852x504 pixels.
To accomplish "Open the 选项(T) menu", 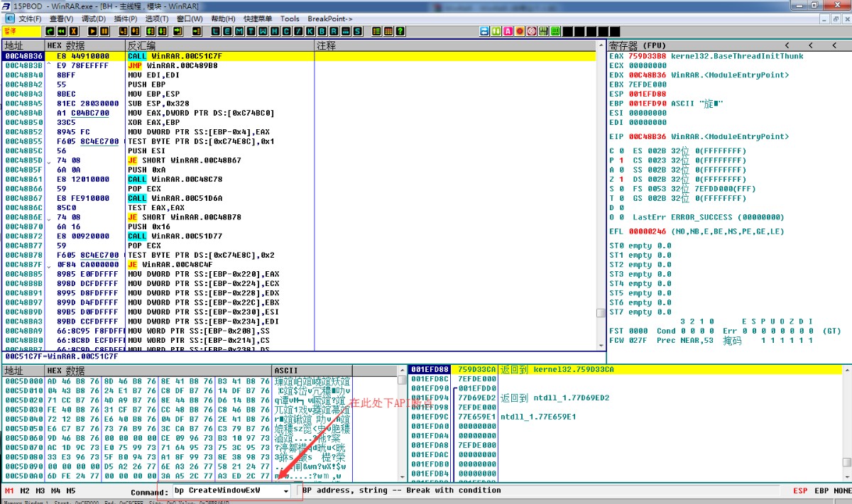I will pyautogui.click(x=157, y=18).
